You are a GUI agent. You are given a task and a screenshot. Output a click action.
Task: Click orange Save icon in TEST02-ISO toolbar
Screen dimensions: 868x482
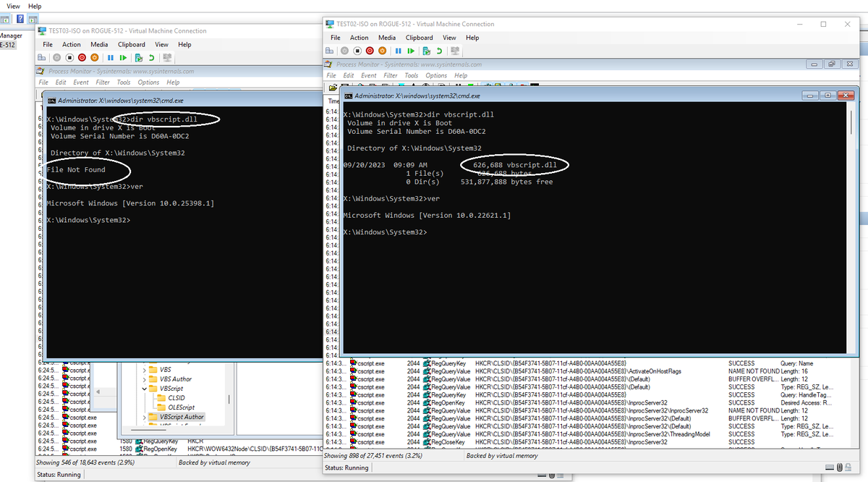[x=382, y=51]
